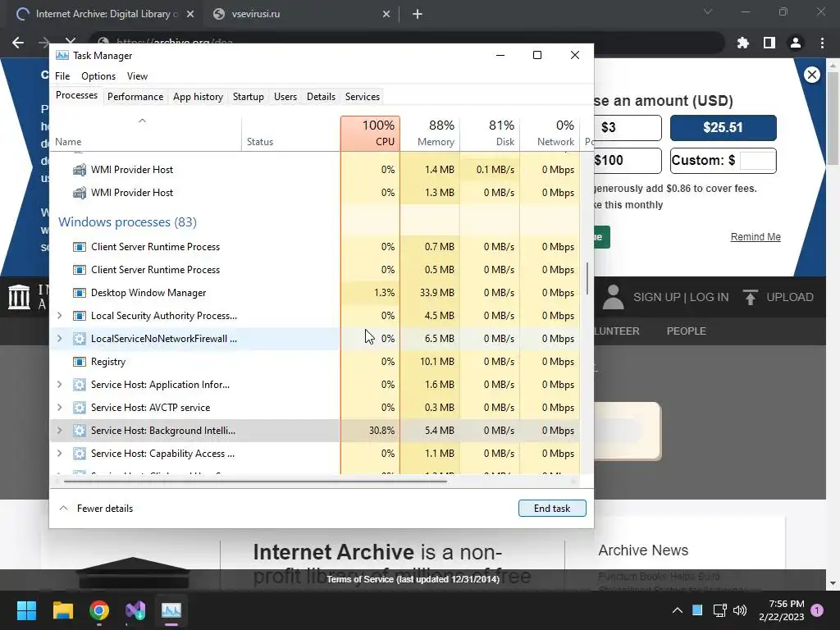Click the UPLOAD link

(790, 297)
